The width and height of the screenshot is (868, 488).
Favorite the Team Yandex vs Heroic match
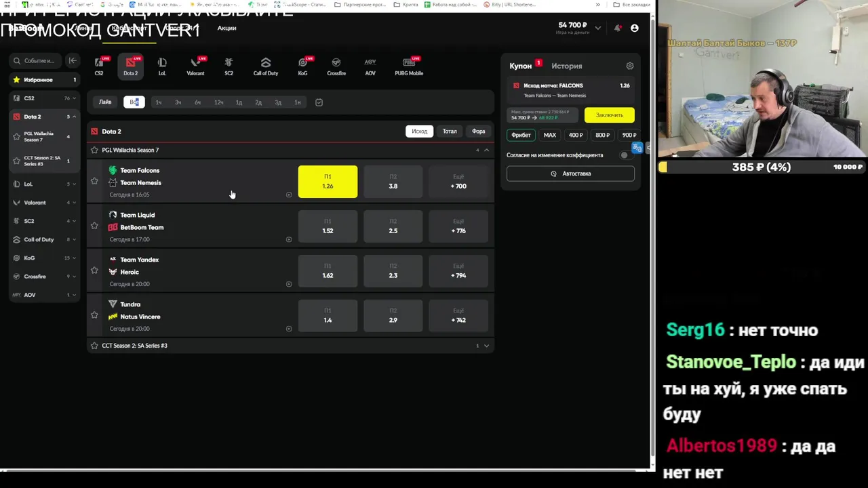pyautogui.click(x=94, y=270)
